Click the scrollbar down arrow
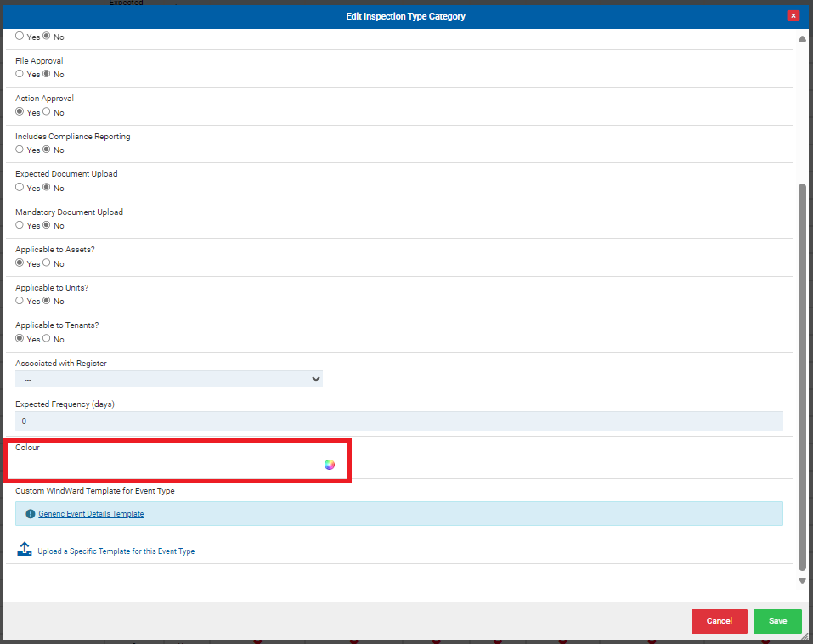813x644 pixels. (802, 581)
